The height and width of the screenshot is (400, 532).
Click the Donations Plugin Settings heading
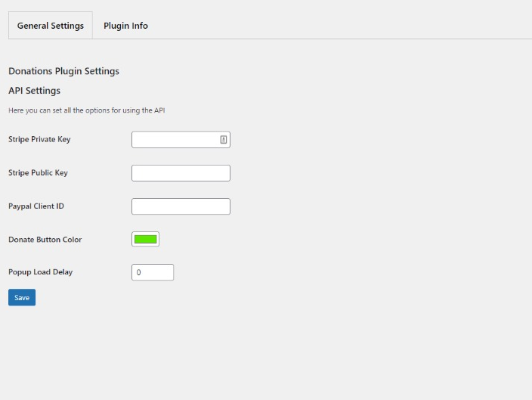tap(63, 71)
